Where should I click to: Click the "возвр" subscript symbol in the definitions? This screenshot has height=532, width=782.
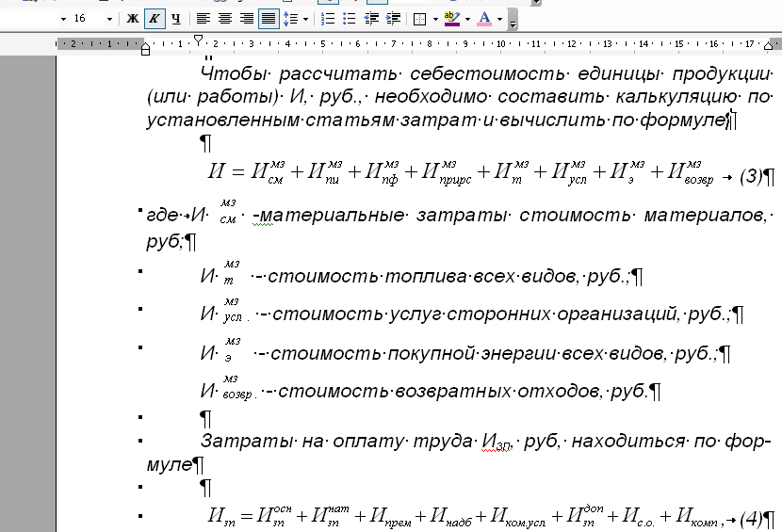click(x=237, y=395)
